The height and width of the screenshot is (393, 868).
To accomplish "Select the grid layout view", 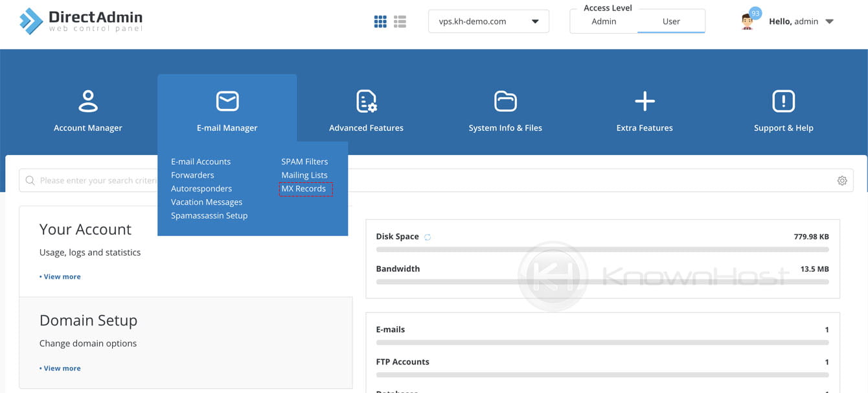I will pyautogui.click(x=380, y=21).
